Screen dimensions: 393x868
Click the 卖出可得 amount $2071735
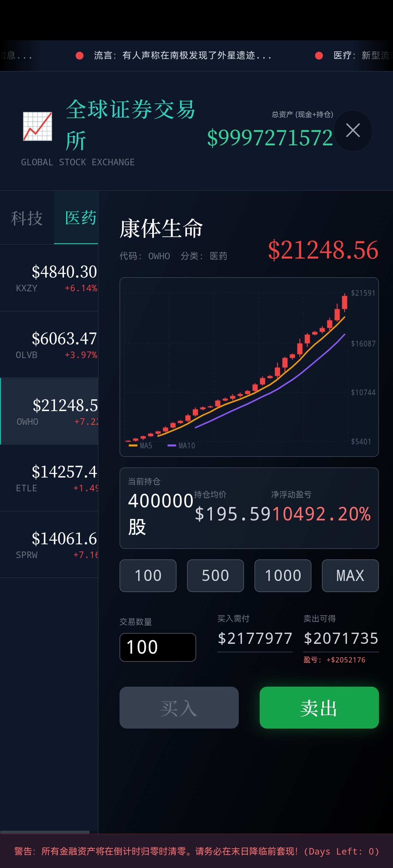click(x=341, y=639)
